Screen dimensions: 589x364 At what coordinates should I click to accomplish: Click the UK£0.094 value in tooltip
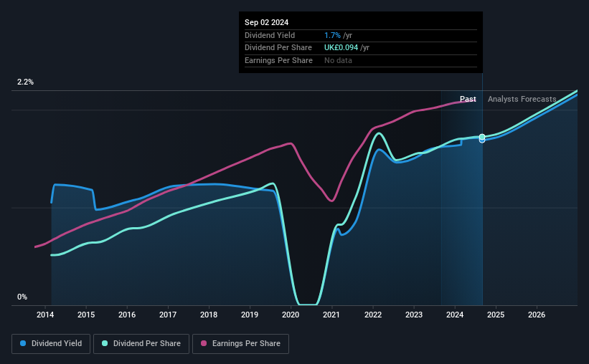pyautogui.click(x=341, y=48)
